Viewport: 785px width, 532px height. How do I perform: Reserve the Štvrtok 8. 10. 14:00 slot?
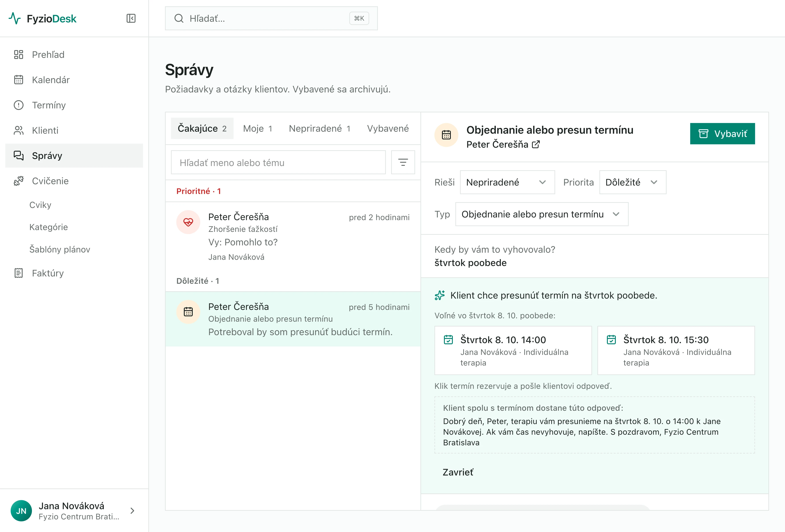coord(513,350)
